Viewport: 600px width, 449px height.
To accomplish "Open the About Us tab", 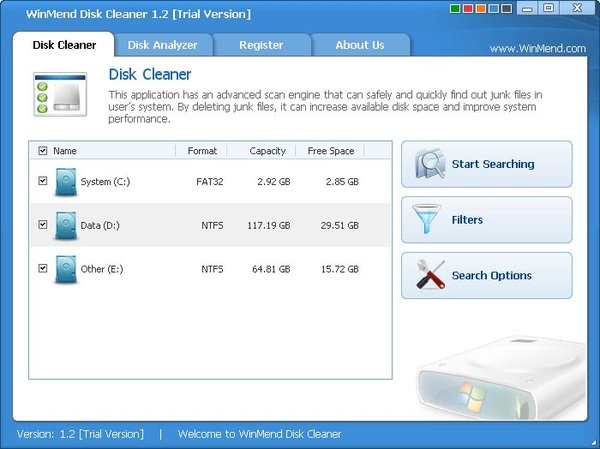I will tap(360, 45).
